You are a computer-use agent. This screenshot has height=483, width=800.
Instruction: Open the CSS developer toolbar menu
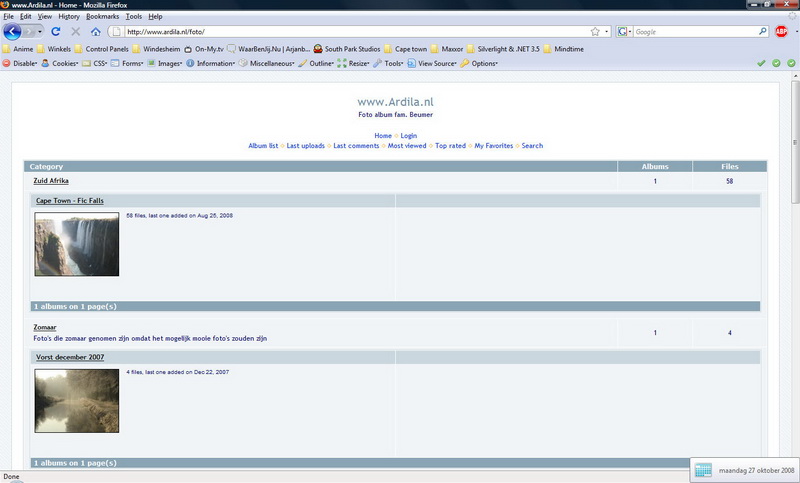95,63
